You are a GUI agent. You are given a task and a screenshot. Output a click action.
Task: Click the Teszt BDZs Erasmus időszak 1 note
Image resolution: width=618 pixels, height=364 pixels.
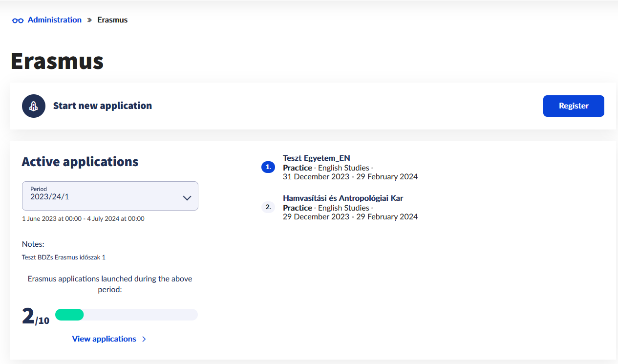(64, 257)
